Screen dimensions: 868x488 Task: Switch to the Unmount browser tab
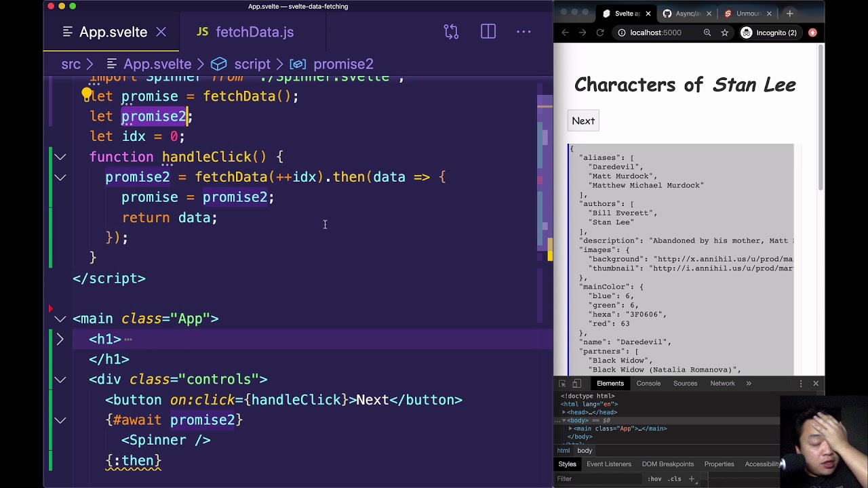pyautogui.click(x=747, y=14)
